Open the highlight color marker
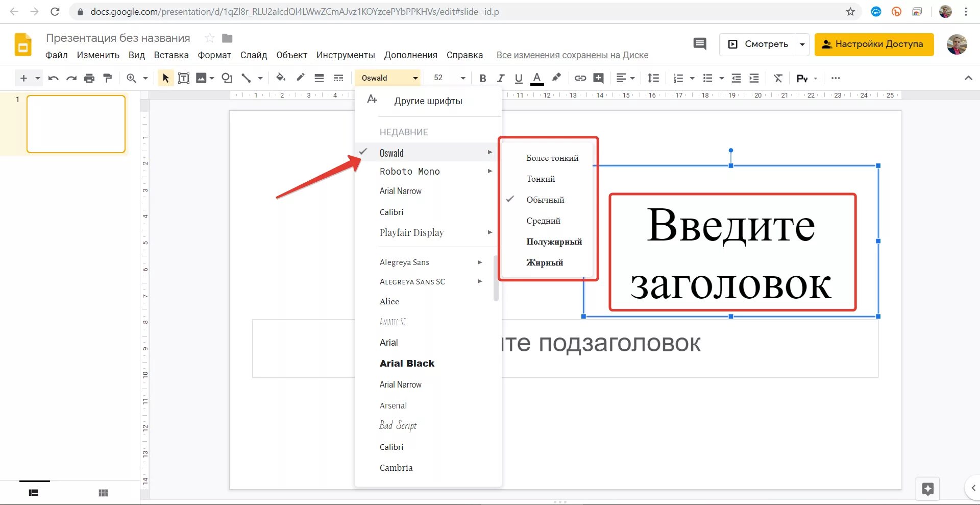This screenshot has height=505, width=980. (556, 78)
